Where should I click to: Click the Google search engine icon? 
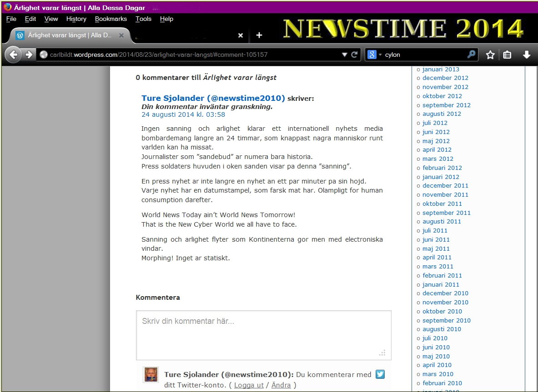pyautogui.click(x=372, y=55)
